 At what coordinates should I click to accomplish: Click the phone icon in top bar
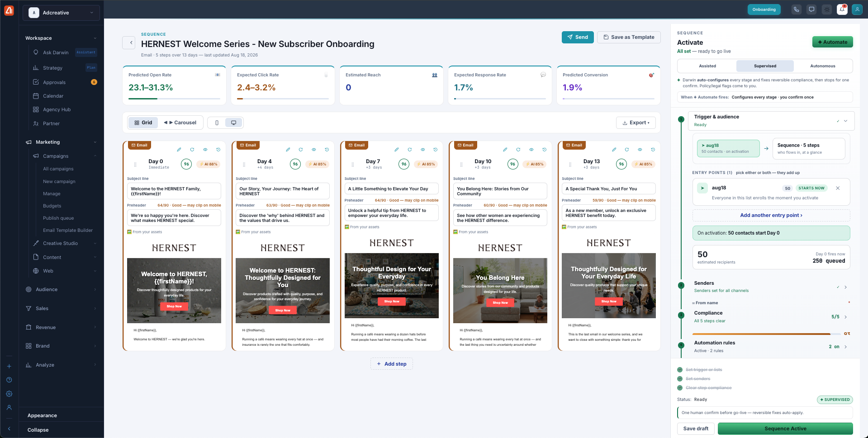click(796, 9)
